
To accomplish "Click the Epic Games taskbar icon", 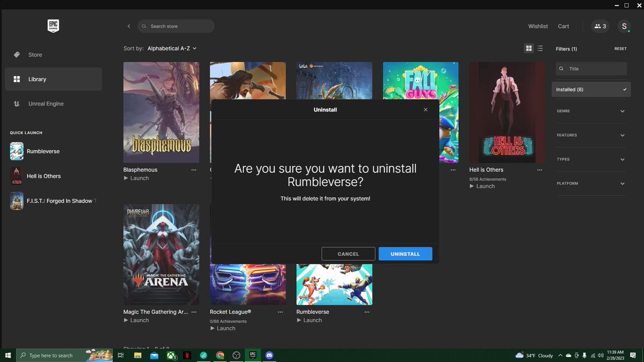I will [253, 356].
